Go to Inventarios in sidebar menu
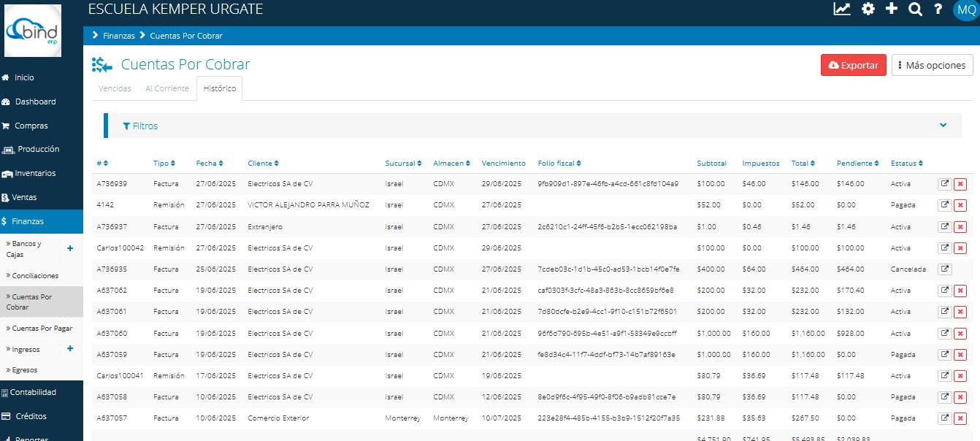Viewport: 980px width, 441px height. [x=35, y=173]
